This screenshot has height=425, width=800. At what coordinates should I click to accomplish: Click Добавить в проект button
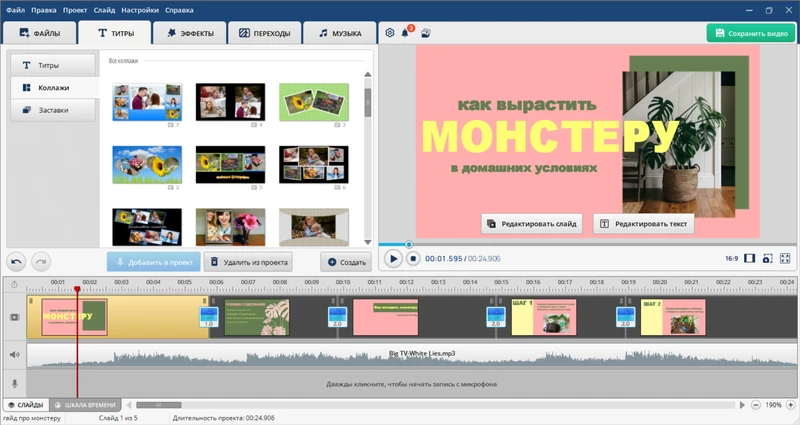154,262
